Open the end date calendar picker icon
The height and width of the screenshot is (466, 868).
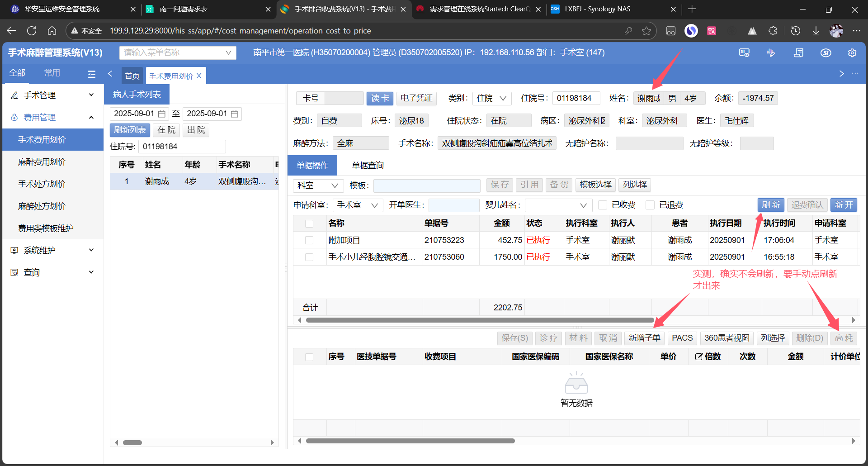tap(234, 114)
